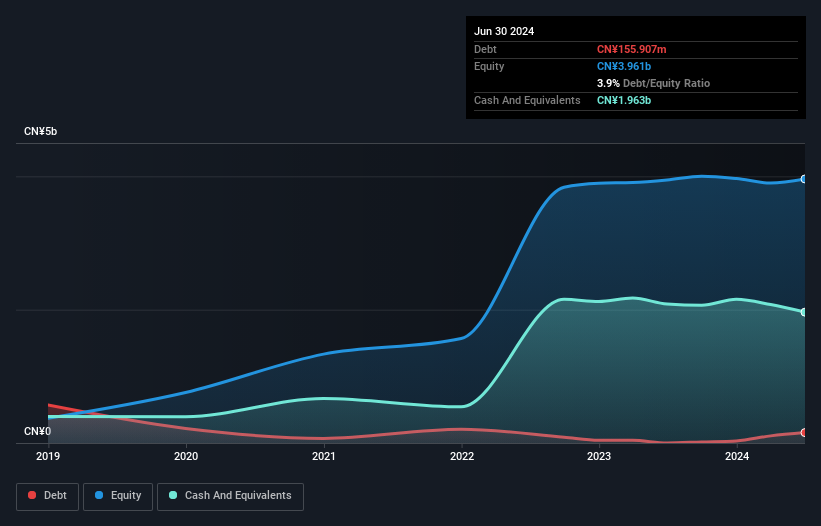Click the CN¥0 y-axis label
This screenshot has width=821, height=526.
pyautogui.click(x=38, y=431)
